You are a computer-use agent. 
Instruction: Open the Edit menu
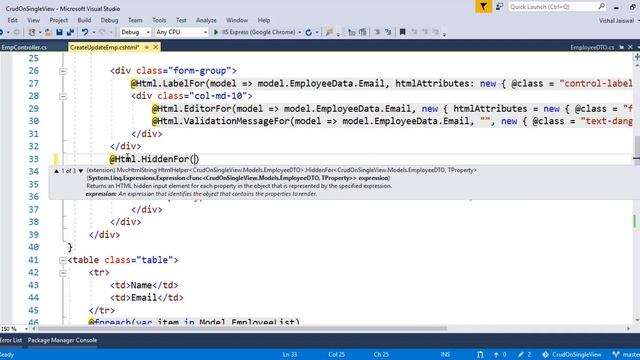point(13,20)
